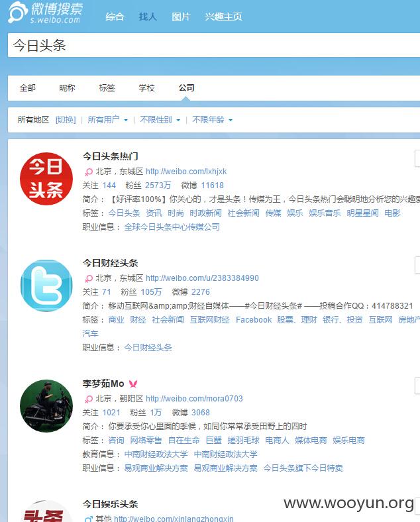Expand the 所有用户 dropdown
This screenshot has width=420, height=522.
point(107,119)
